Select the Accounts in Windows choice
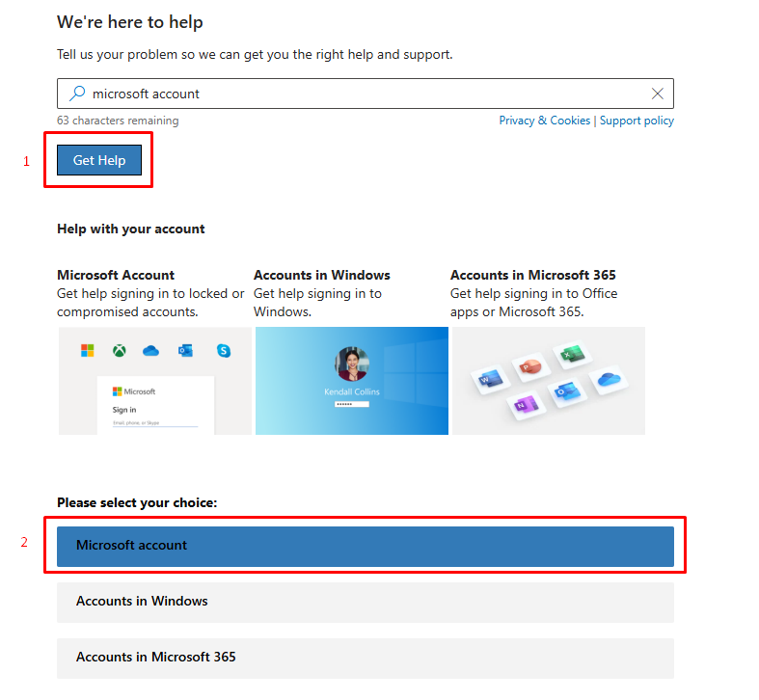 365,603
